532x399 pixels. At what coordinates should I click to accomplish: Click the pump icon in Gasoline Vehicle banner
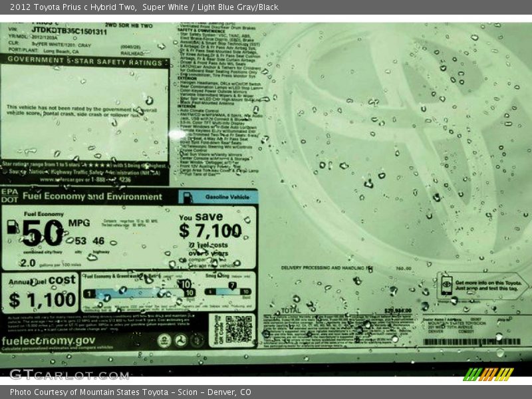(188, 197)
